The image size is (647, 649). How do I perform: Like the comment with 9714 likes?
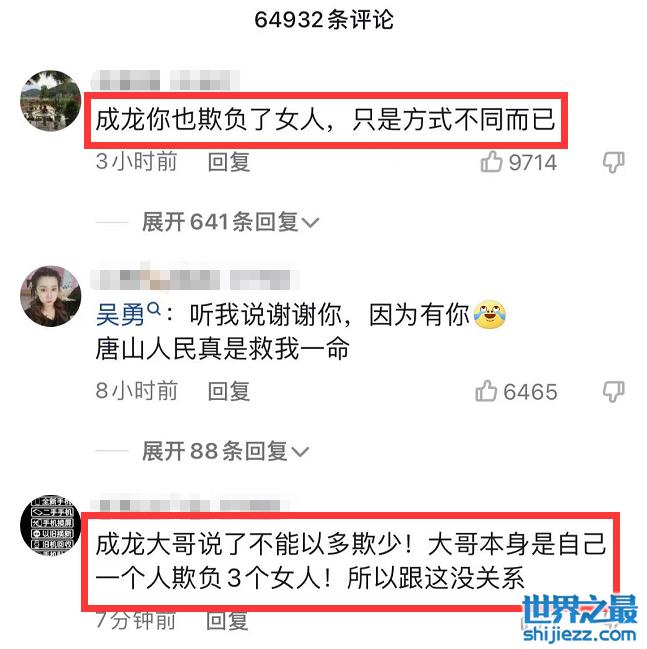click(491, 161)
